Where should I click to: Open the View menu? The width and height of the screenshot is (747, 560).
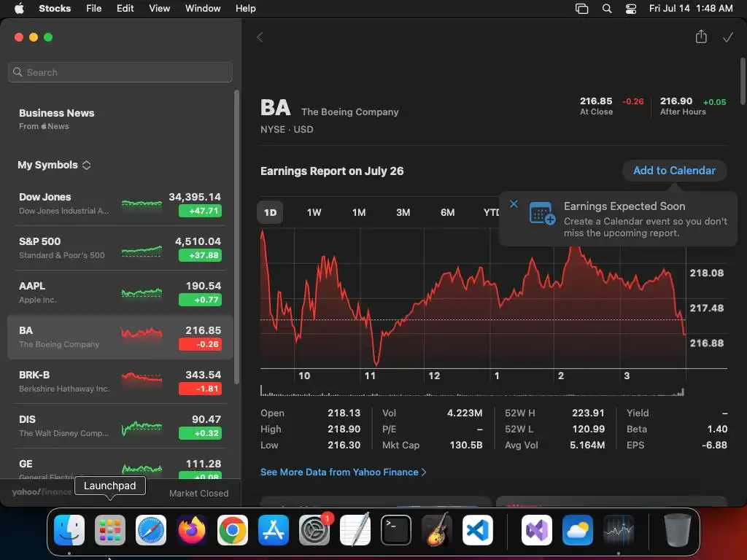159,8
